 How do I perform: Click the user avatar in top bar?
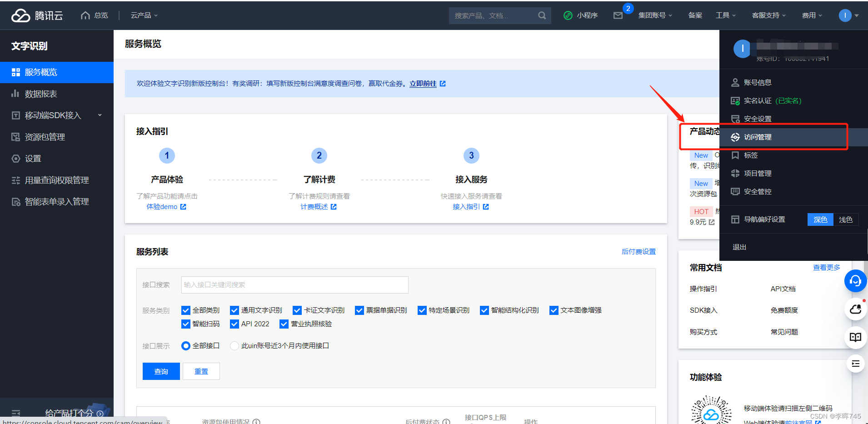(x=845, y=15)
